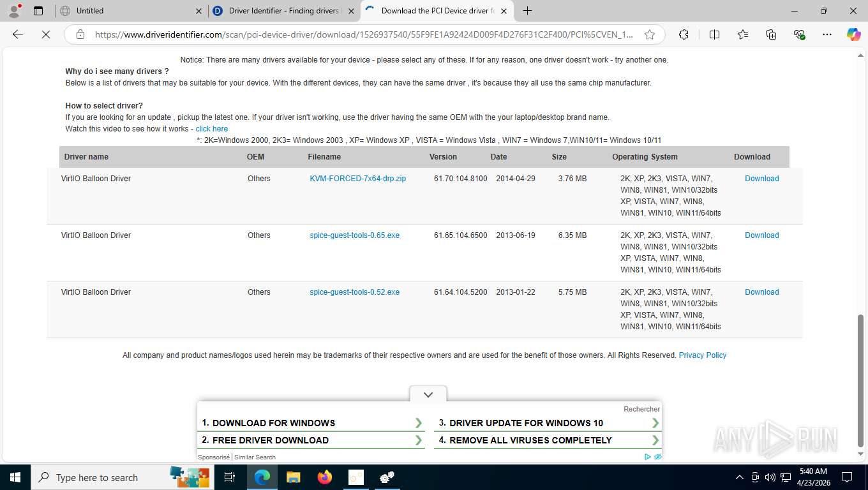Switch to Driver Identifier - Finding drivers tab
The width and height of the screenshot is (868, 490).
click(283, 11)
